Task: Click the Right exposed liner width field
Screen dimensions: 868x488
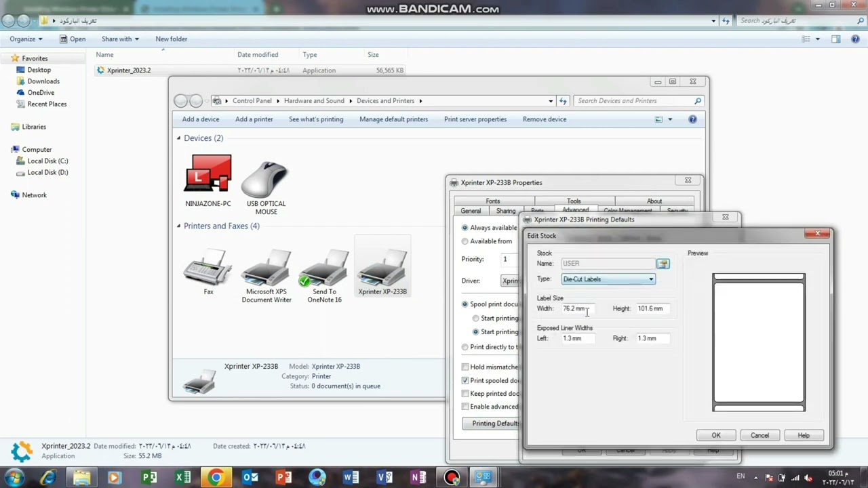Action: coord(654,338)
